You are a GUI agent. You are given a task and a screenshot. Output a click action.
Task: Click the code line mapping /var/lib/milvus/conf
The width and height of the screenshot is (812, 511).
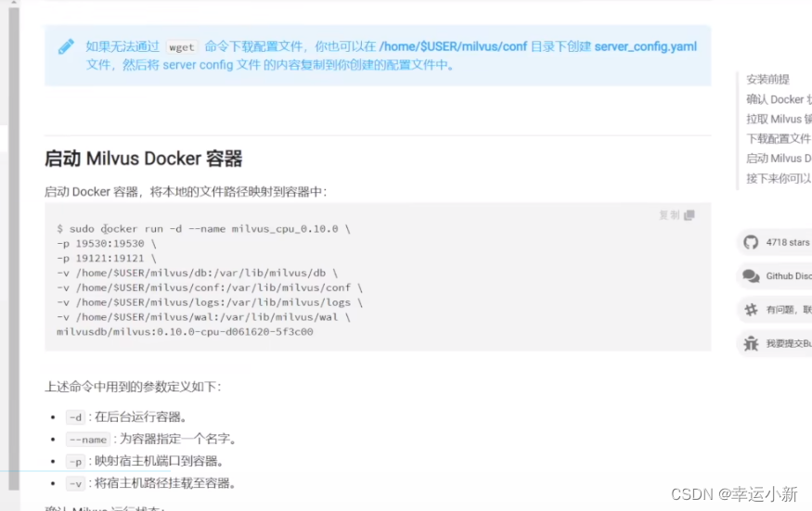210,287
